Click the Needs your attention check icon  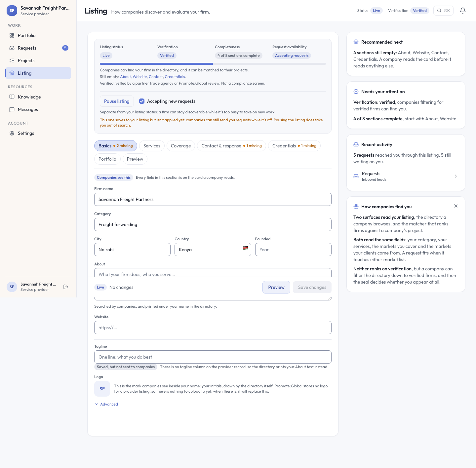pos(356,92)
